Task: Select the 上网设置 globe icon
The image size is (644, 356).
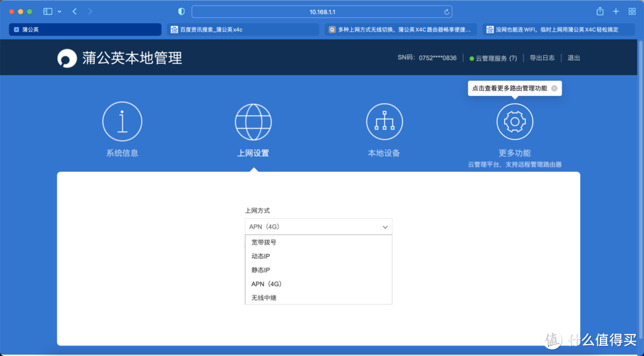Action: pos(253,121)
